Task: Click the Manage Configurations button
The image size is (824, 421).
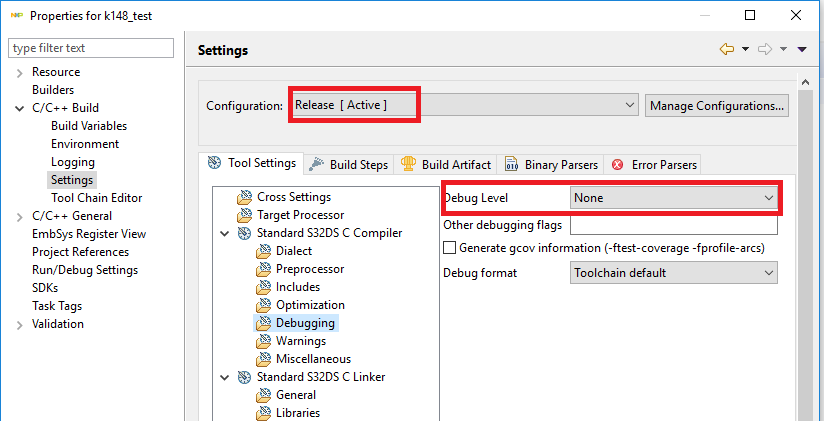Action: [716, 105]
